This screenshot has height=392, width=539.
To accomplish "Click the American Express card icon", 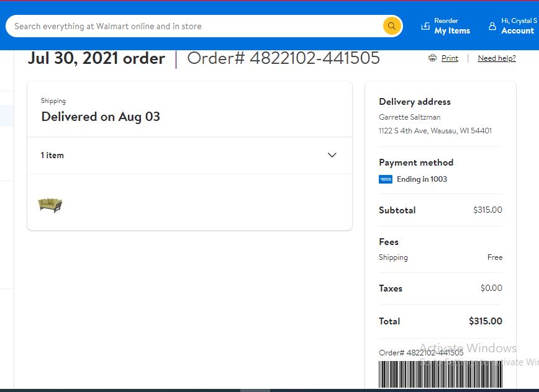I will (386, 179).
